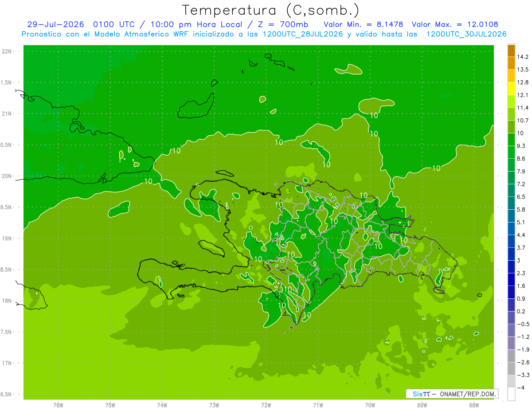532x411 pixels.
Task: Pick the dark blue swatch between 1.6 and 2.3
Action: coord(511,279)
